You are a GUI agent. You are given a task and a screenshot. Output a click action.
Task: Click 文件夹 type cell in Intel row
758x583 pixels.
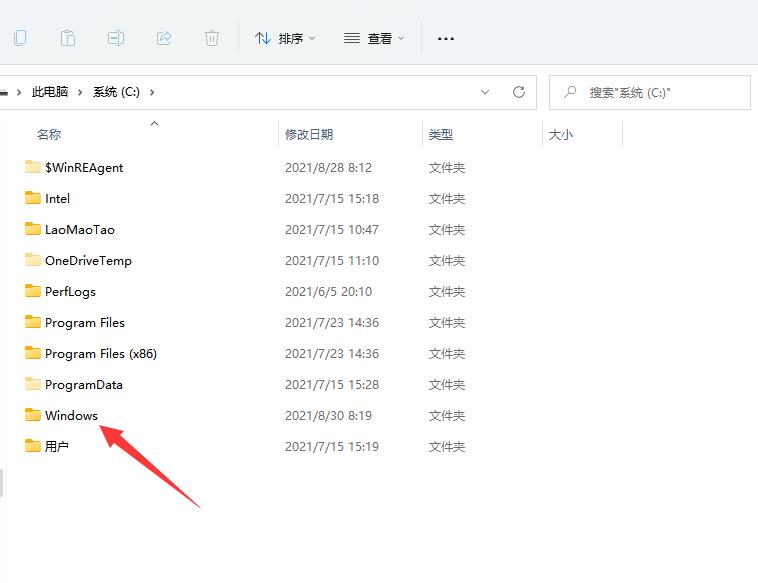click(447, 199)
